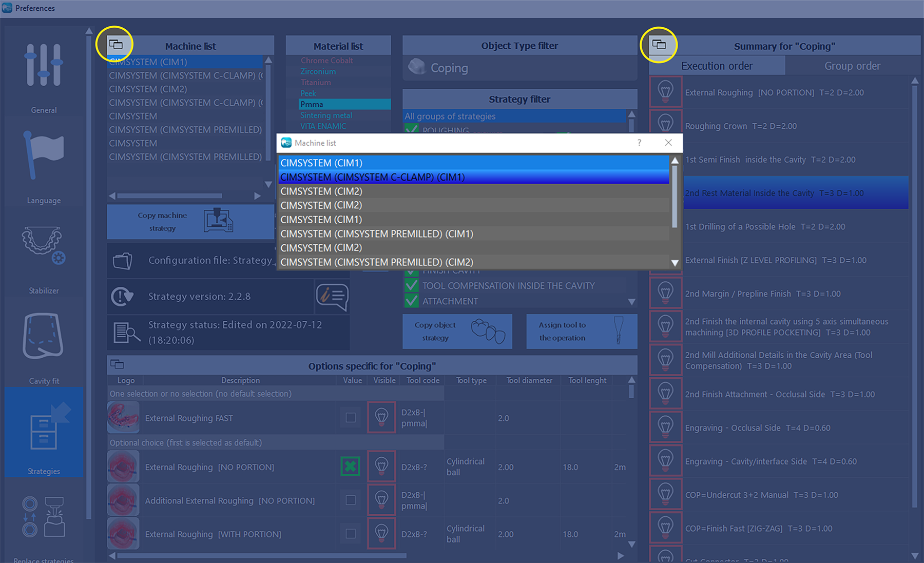The image size is (924, 563).
Task: Pop out the Machine list window icon
Action: coord(116,45)
